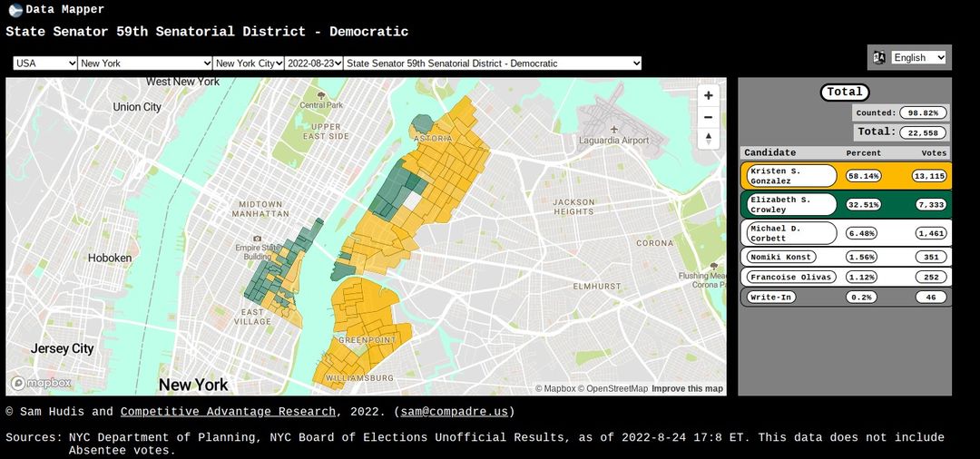Click the translate language icon
The height and width of the screenshot is (459, 980).
tap(878, 57)
